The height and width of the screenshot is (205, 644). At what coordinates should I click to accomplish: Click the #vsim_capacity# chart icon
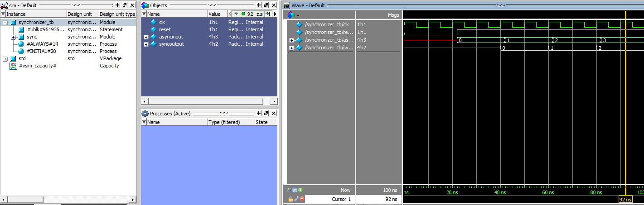pos(13,66)
